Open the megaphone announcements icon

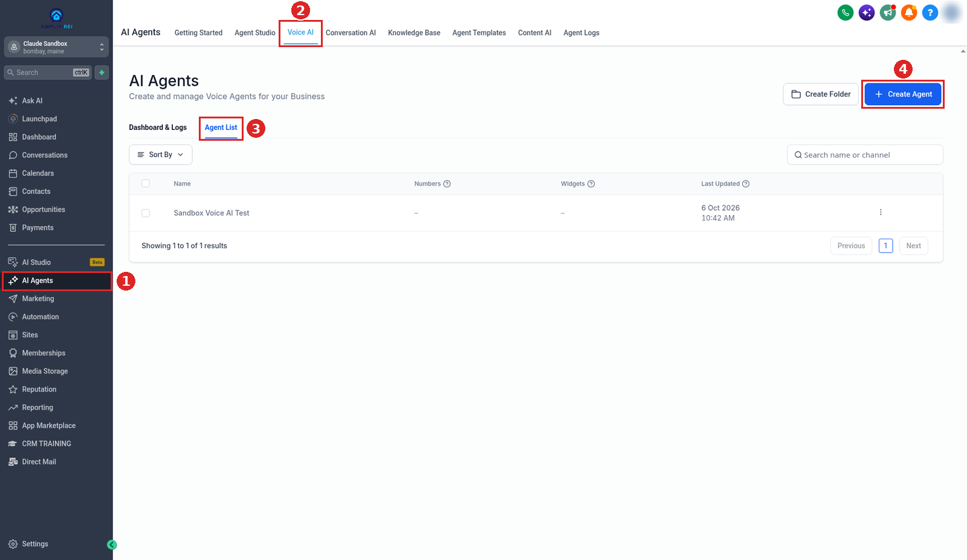click(888, 12)
